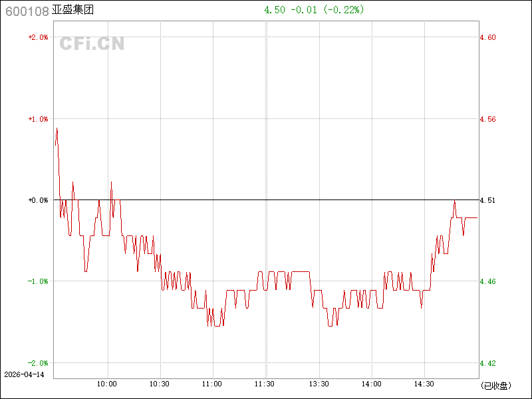Click the 4.60 price label on right axis
Viewport: 532px width, 399px height.
tap(487, 37)
